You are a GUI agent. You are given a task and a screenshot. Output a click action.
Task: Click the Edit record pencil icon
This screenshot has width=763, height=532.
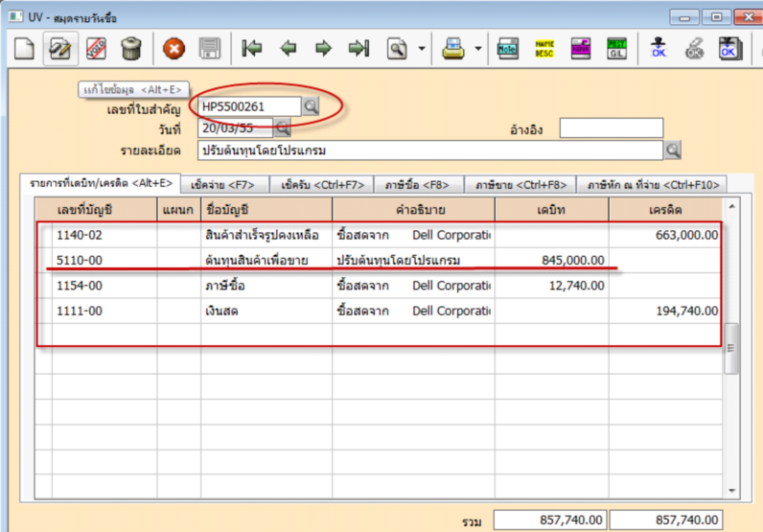click(x=59, y=49)
